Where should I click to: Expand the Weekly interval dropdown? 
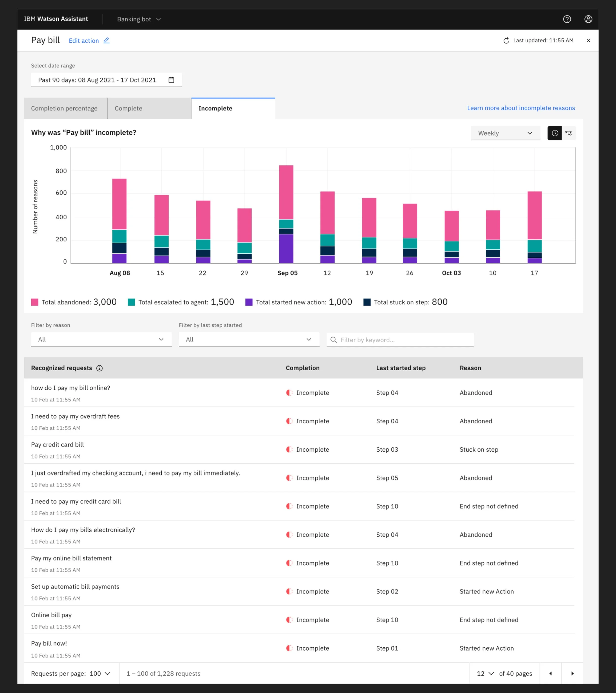click(x=505, y=133)
